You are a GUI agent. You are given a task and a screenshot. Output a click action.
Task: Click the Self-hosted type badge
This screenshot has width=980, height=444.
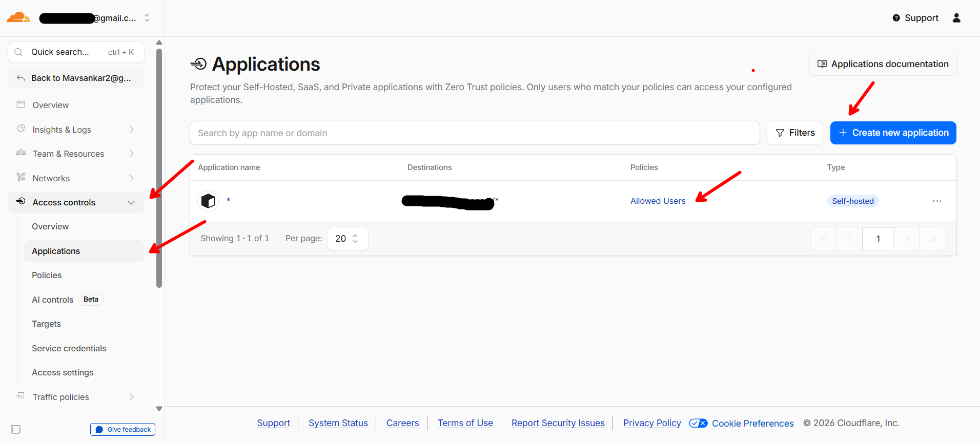click(853, 201)
